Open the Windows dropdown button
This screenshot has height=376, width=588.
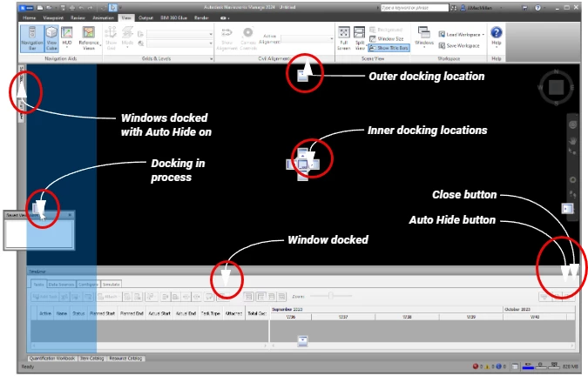pyautogui.click(x=424, y=37)
